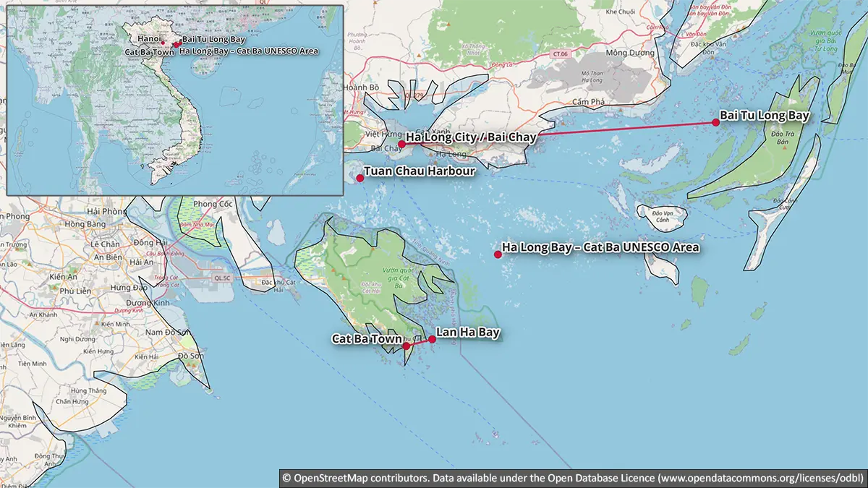The height and width of the screenshot is (488, 868).
Task: Click the 'Kiến Hải' place name
Action: click(146, 356)
